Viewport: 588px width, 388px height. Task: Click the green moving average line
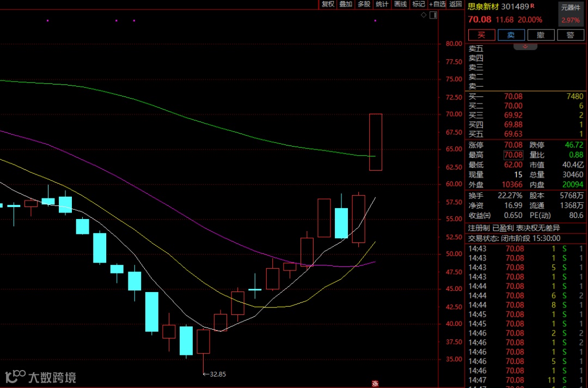pyautogui.click(x=187, y=119)
